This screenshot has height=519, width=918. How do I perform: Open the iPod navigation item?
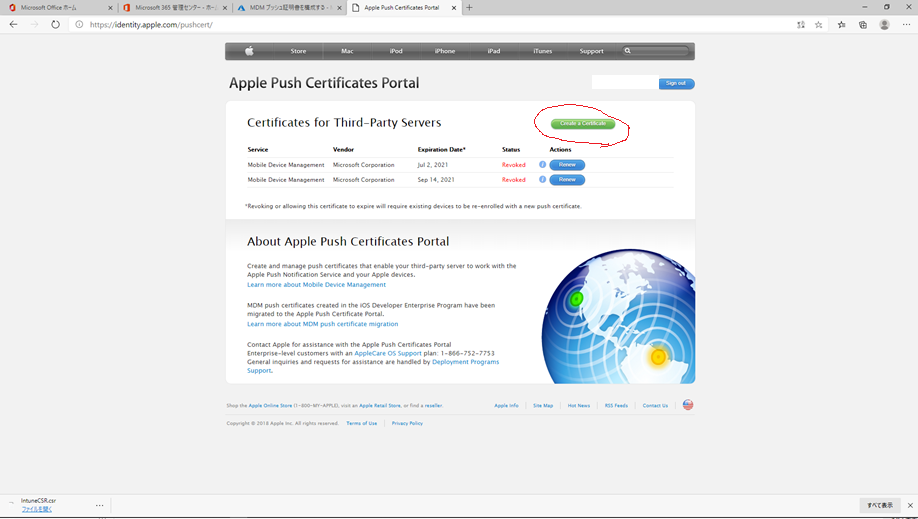click(396, 51)
